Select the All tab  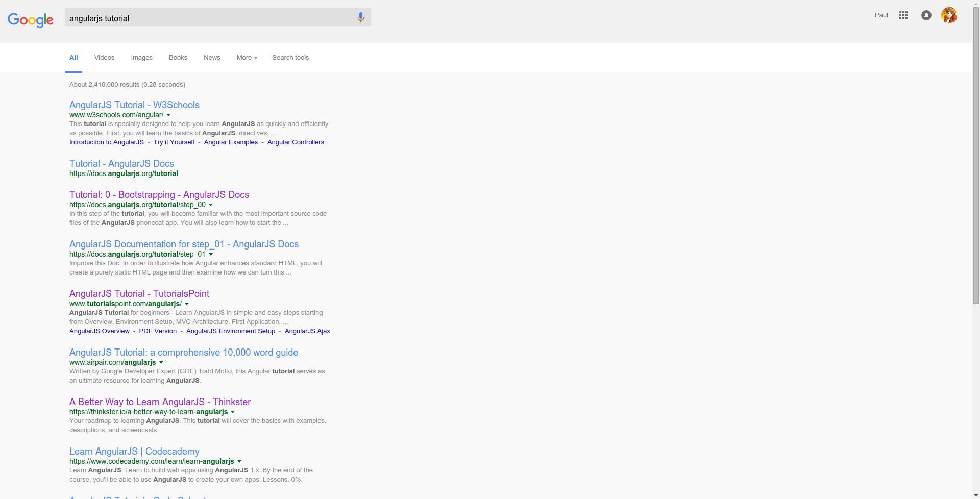click(73, 58)
